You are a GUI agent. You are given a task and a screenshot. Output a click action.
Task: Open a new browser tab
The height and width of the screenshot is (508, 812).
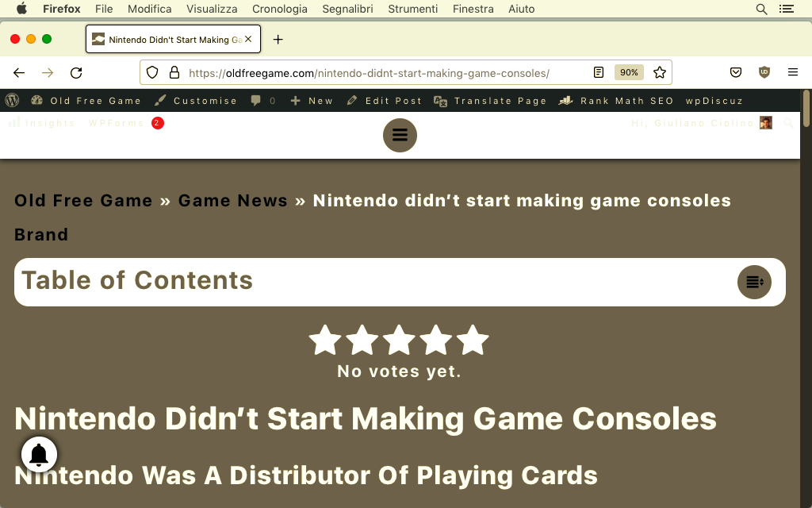coord(278,40)
